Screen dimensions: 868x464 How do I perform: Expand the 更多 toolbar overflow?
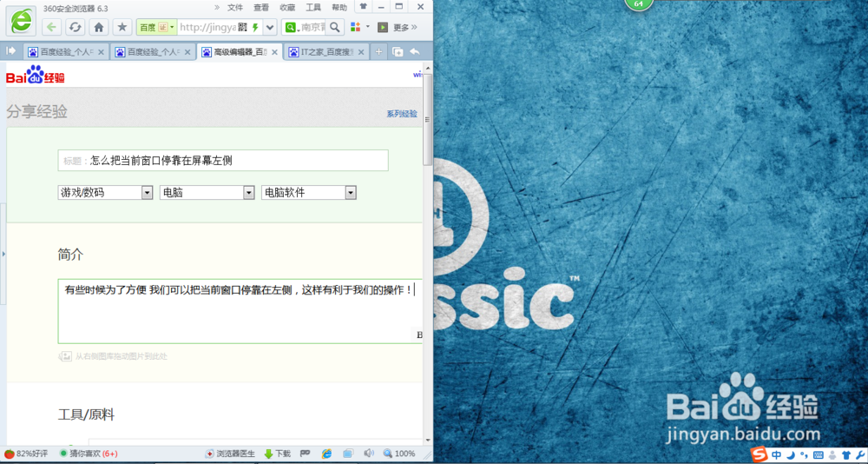tap(404, 27)
